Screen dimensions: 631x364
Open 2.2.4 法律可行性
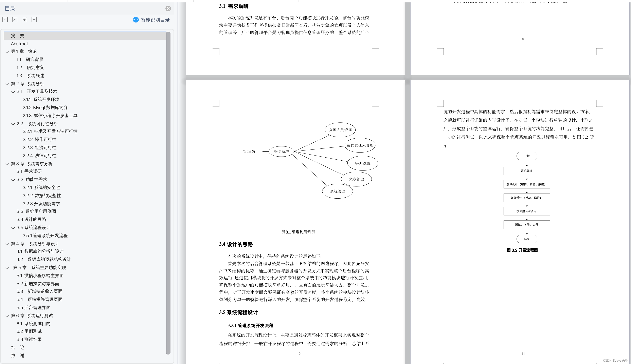40,156
